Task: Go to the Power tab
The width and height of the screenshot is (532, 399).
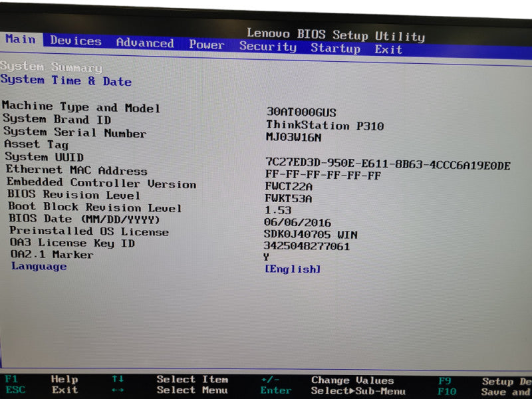Action: pos(207,45)
